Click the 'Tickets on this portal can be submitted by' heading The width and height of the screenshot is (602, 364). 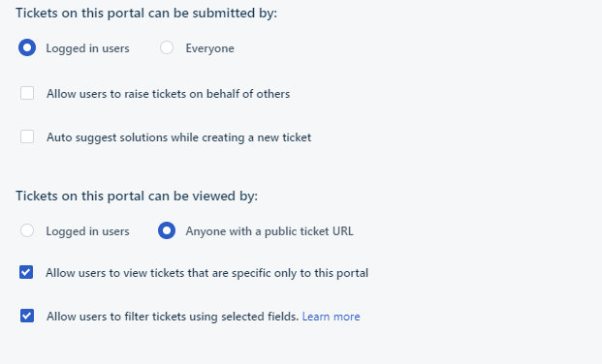pos(146,13)
